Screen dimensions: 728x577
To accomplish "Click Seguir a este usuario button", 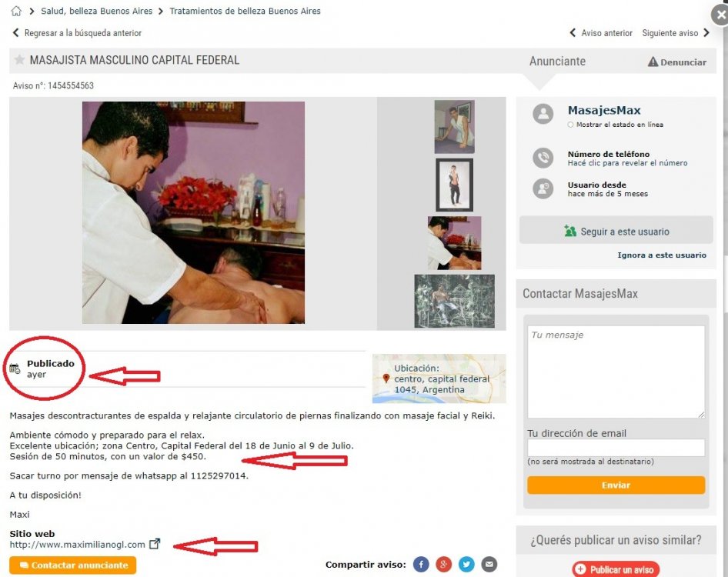I will (x=616, y=231).
